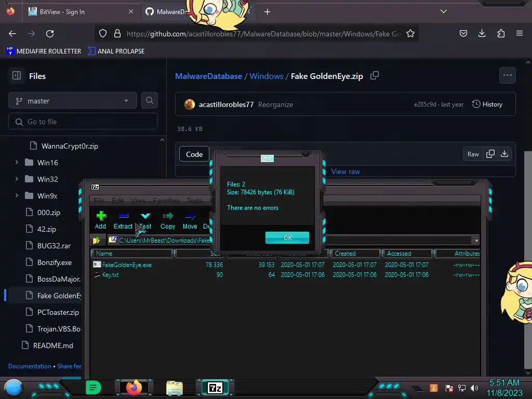Expand the Win16 folder
Screen dimensions: 532x399
point(17,163)
